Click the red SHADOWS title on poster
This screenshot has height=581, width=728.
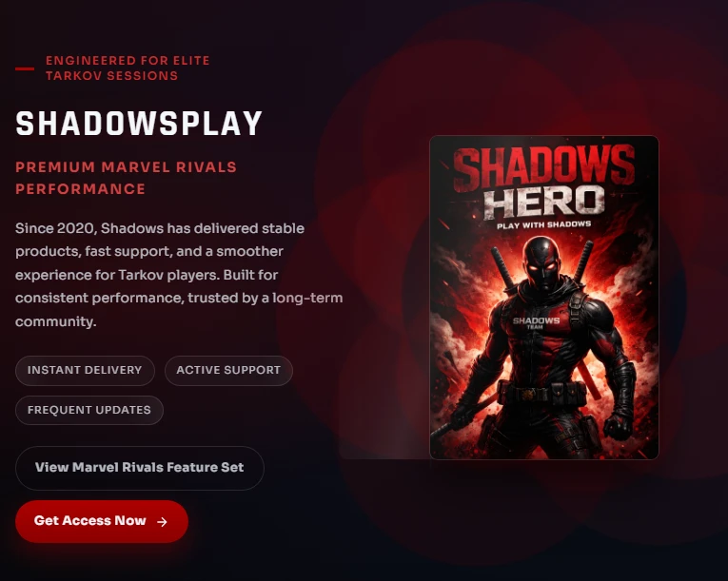(x=543, y=167)
